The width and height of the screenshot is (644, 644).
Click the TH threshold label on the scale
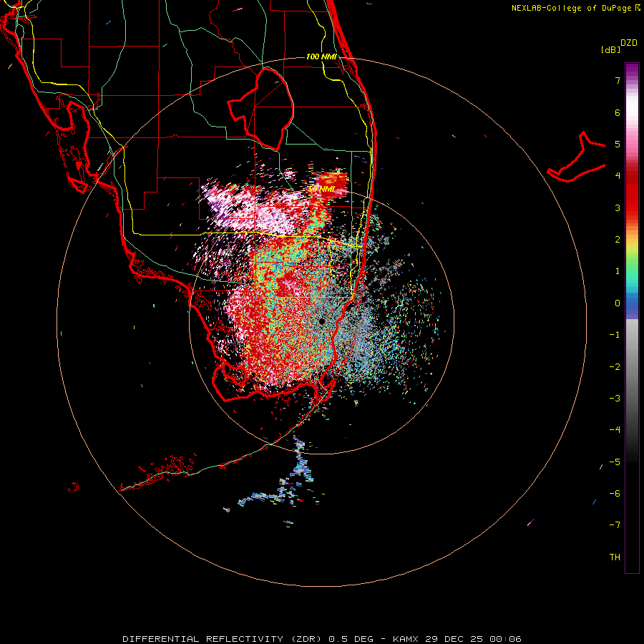point(615,557)
